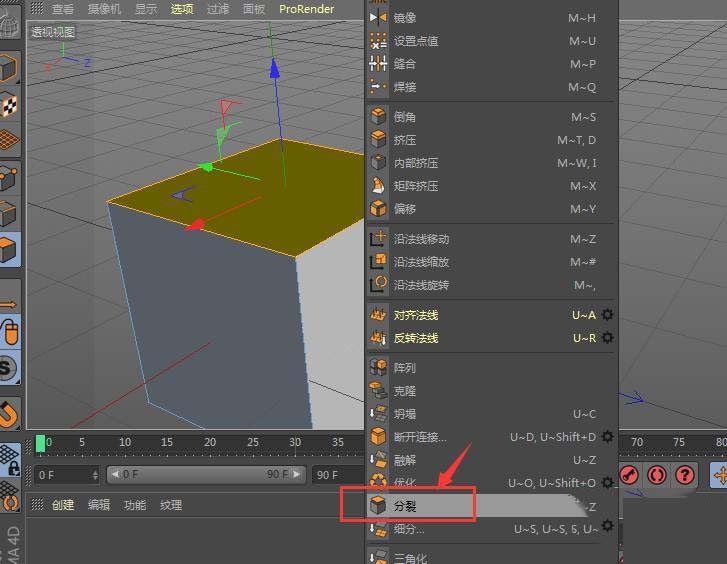This screenshot has width=727, height=564.
Task: Open the ProRender viewport menu
Action: click(306, 9)
